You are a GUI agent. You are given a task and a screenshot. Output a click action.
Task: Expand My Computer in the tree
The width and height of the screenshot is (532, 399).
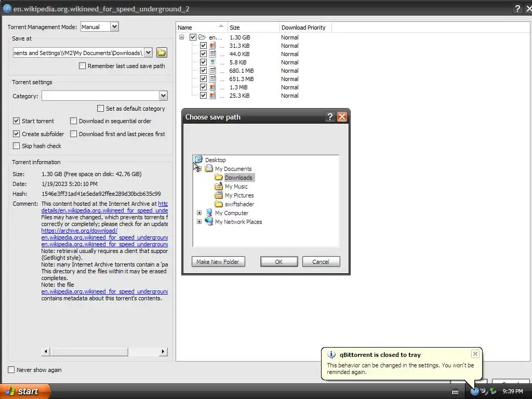pyautogui.click(x=199, y=212)
